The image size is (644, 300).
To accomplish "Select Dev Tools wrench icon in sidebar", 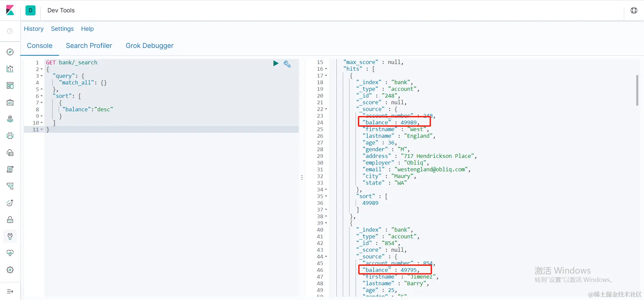I will [10, 236].
